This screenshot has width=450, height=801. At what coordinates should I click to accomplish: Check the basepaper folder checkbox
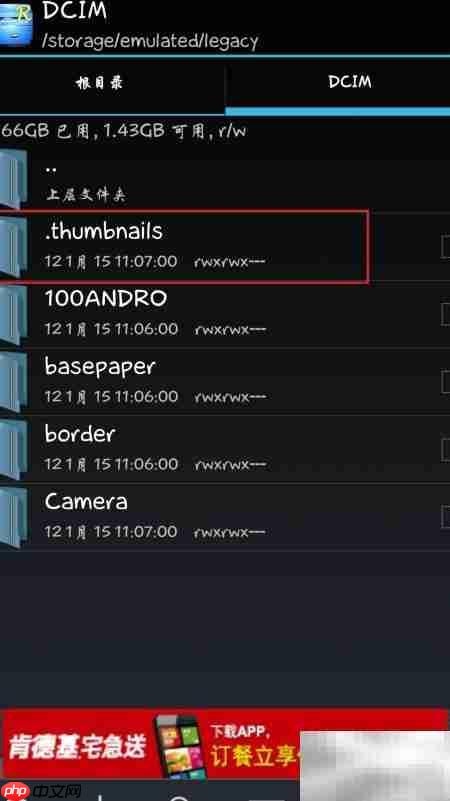click(x=445, y=382)
